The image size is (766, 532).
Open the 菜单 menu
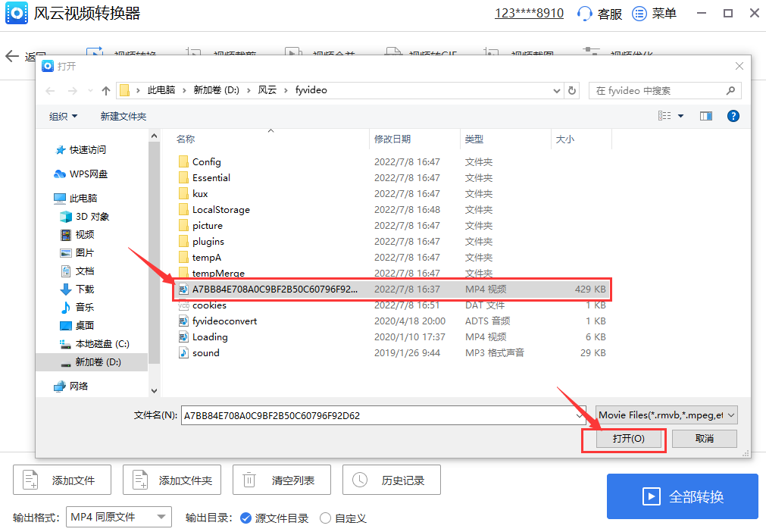click(x=654, y=13)
